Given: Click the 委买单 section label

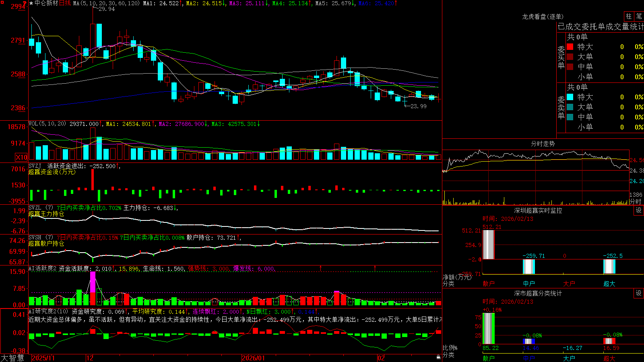Looking at the screenshot, I should 561,58.
